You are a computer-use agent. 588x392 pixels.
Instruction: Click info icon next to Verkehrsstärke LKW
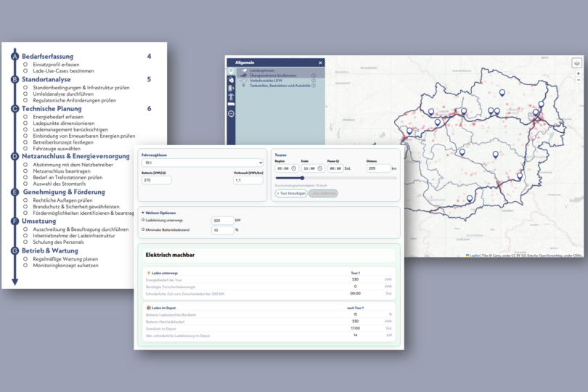click(x=314, y=80)
